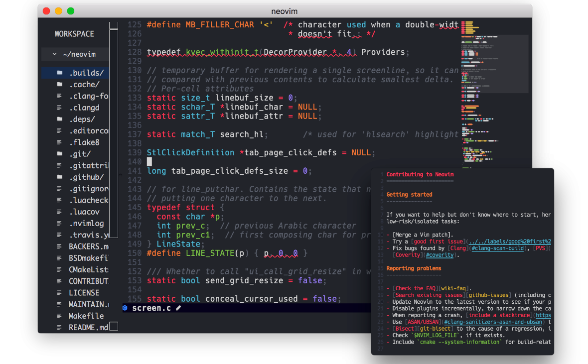Screen dimensions: 588x364
Task: Click the sidebar vertical scrollbar thumb
Action: pyautogui.click(x=114, y=133)
